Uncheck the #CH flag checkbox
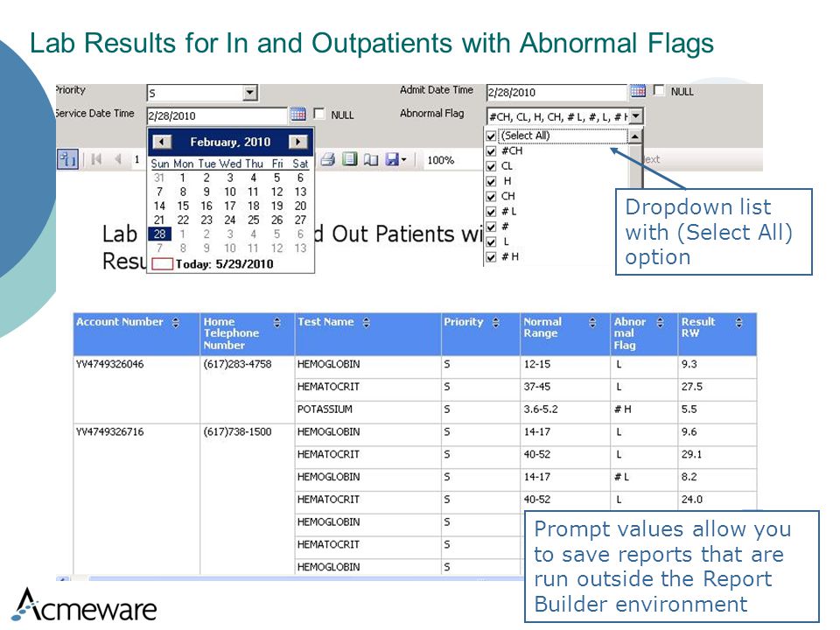The width and height of the screenshot is (840, 630). pyautogui.click(x=491, y=151)
